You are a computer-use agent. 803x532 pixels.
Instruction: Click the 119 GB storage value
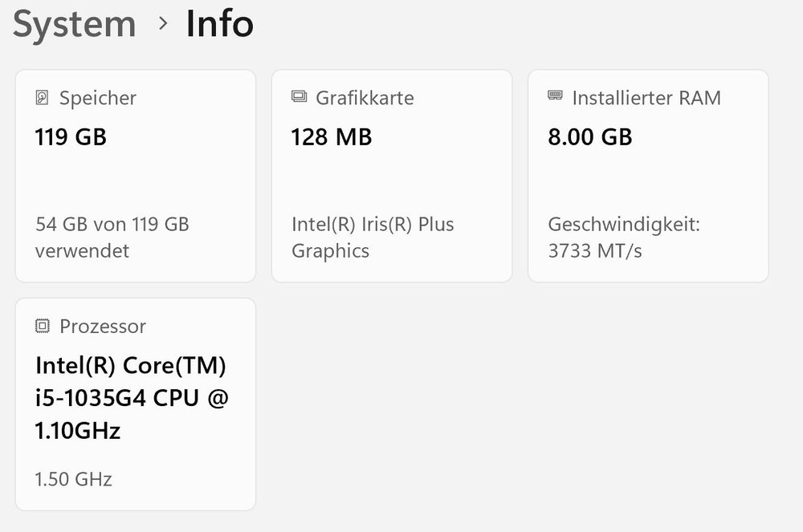point(71,137)
